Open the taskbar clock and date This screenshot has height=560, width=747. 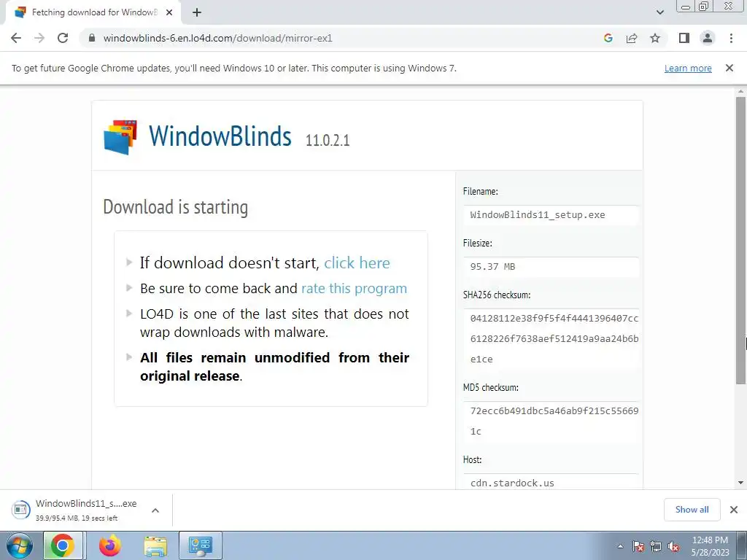click(x=711, y=546)
